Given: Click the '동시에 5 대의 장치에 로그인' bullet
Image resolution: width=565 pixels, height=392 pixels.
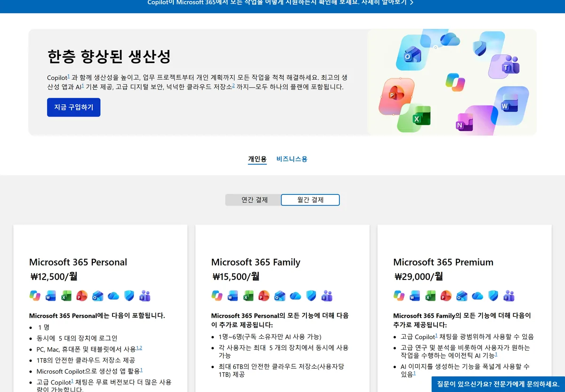Looking at the screenshot, I should (77, 338).
